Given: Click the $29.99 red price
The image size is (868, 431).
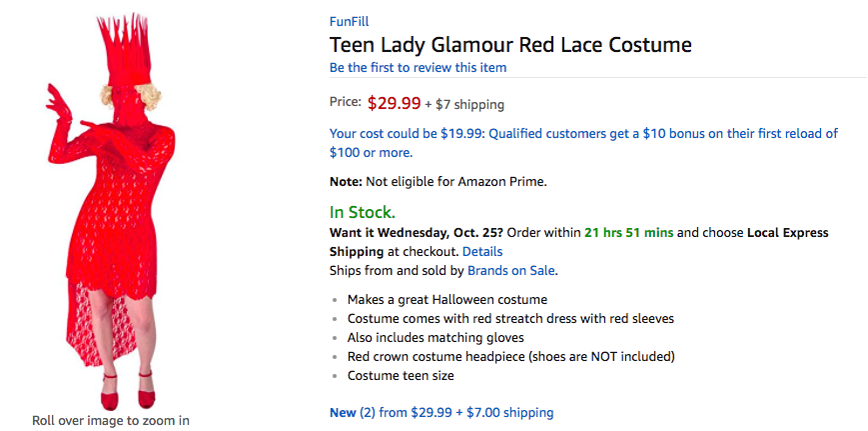Looking at the screenshot, I should click(x=395, y=103).
